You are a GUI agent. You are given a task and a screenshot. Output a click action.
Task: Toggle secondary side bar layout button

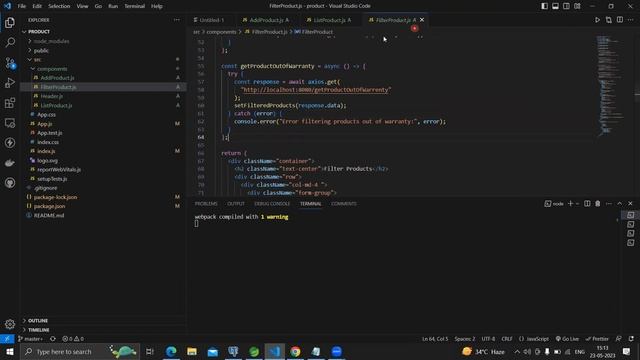[x=566, y=6]
